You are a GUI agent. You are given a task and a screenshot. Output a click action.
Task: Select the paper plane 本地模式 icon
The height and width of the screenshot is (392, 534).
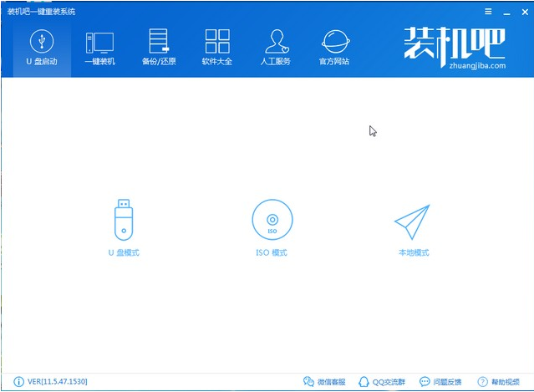[x=413, y=221]
